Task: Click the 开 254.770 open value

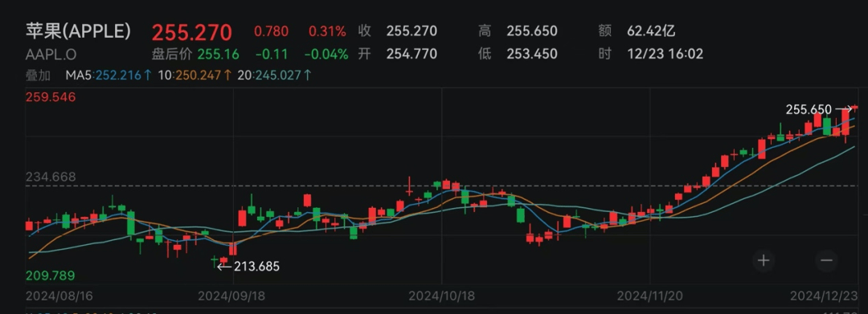Action: point(398,54)
